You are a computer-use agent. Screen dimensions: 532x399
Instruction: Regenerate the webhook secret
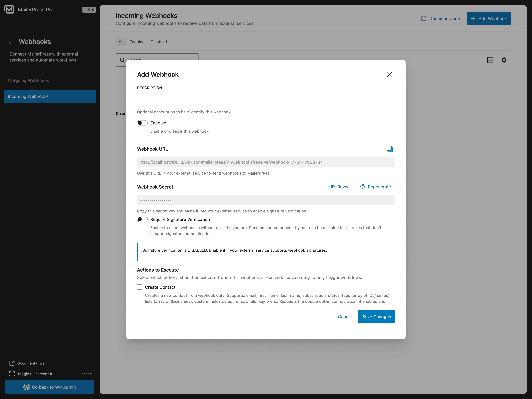(375, 187)
